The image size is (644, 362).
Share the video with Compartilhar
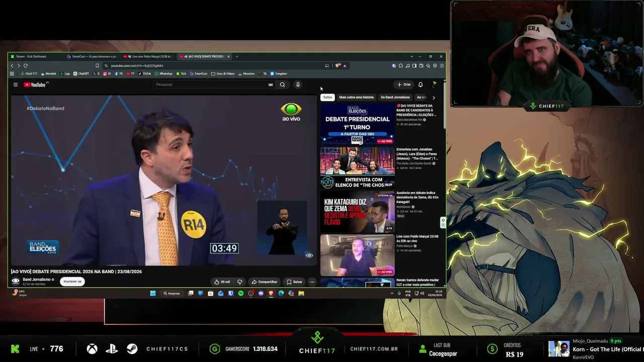coord(264,282)
